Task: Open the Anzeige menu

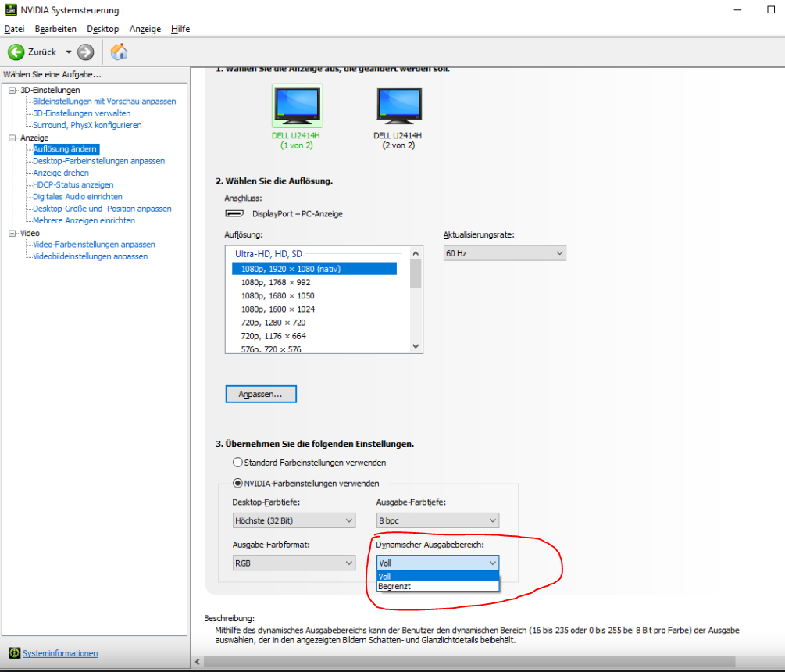Action: pos(145,29)
